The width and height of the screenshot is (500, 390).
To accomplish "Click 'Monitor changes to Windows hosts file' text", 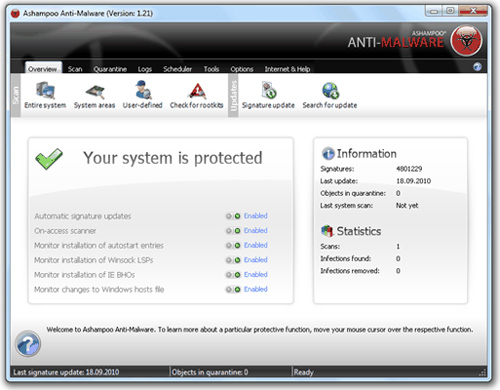I will click(99, 289).
